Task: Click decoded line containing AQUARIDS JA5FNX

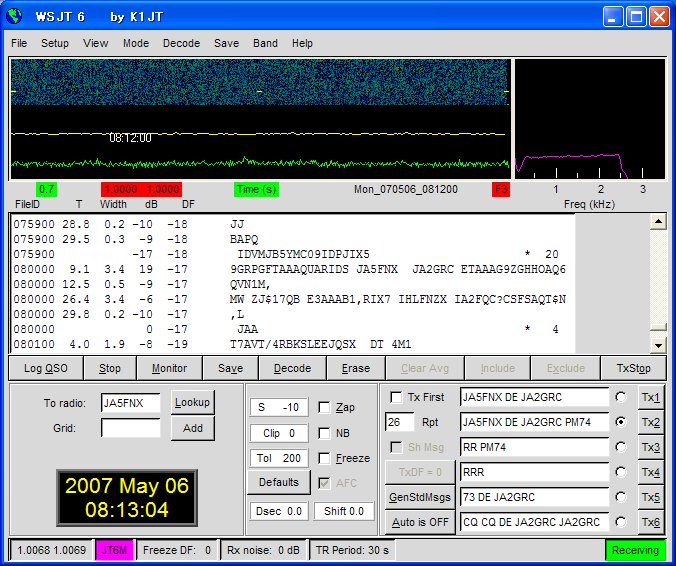Action: point(290,269)
